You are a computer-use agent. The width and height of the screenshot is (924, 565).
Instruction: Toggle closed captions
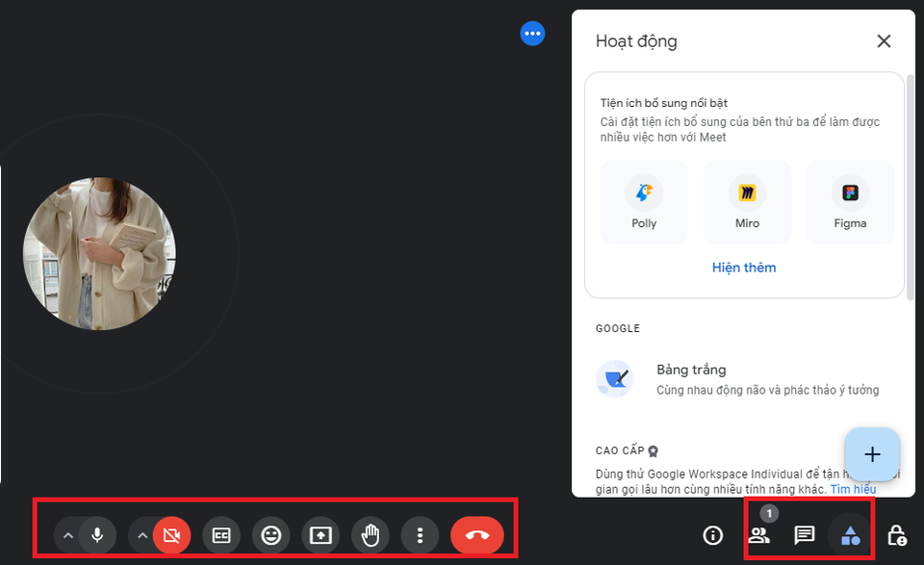click(x=221, y=535)
